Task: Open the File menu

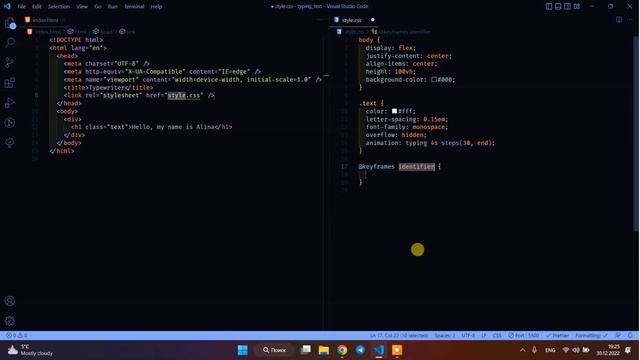Action: (x=22, y=7)
